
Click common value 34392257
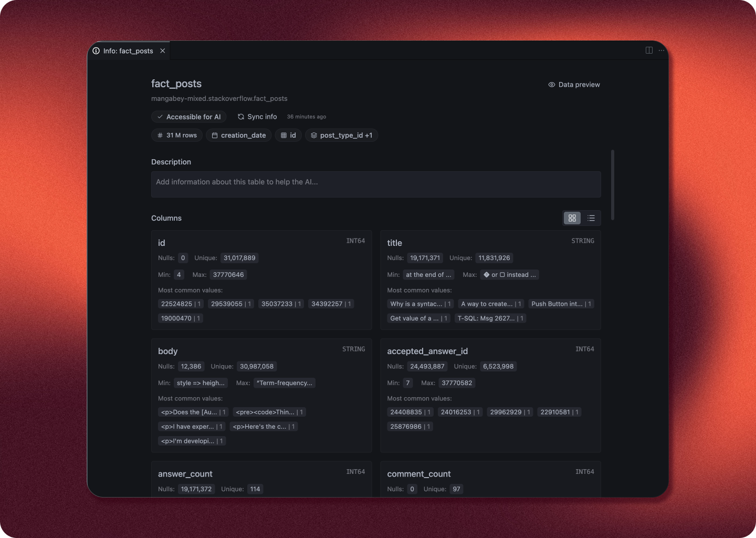click(331, 304)
